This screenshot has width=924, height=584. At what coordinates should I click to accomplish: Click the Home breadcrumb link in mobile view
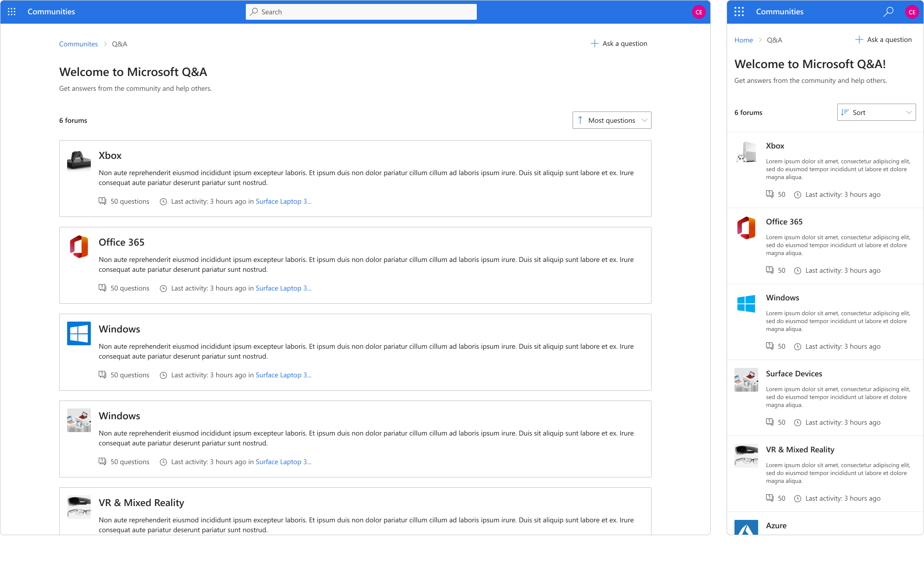coord(743,40)
